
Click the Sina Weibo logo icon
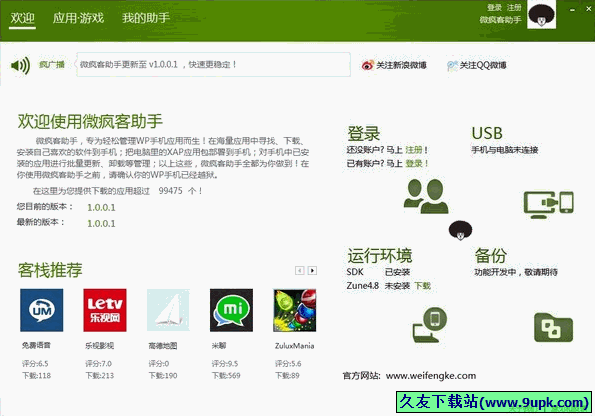click(367, 66)
